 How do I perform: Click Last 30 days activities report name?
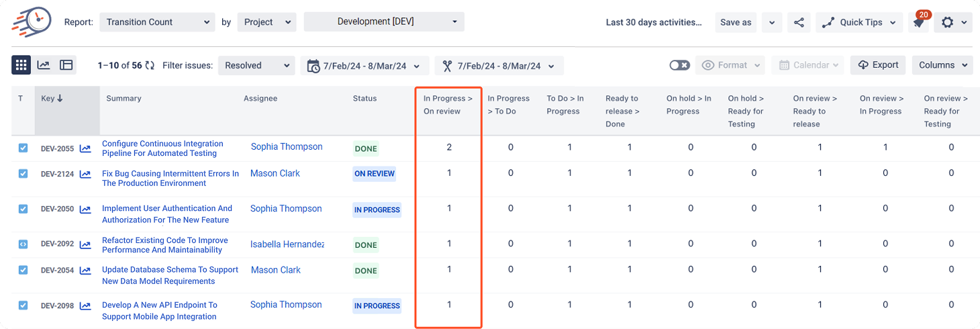pyautogui.click(x=654, y=22)
